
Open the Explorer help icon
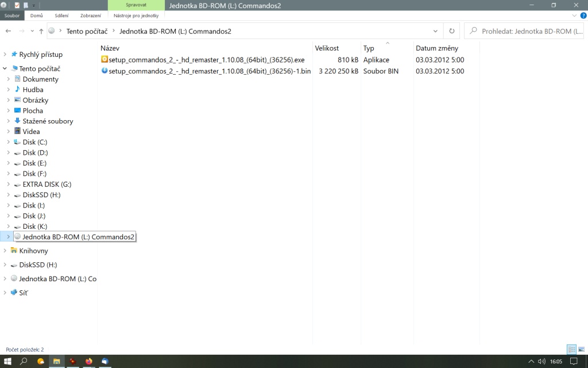click(x=583, y=16)
